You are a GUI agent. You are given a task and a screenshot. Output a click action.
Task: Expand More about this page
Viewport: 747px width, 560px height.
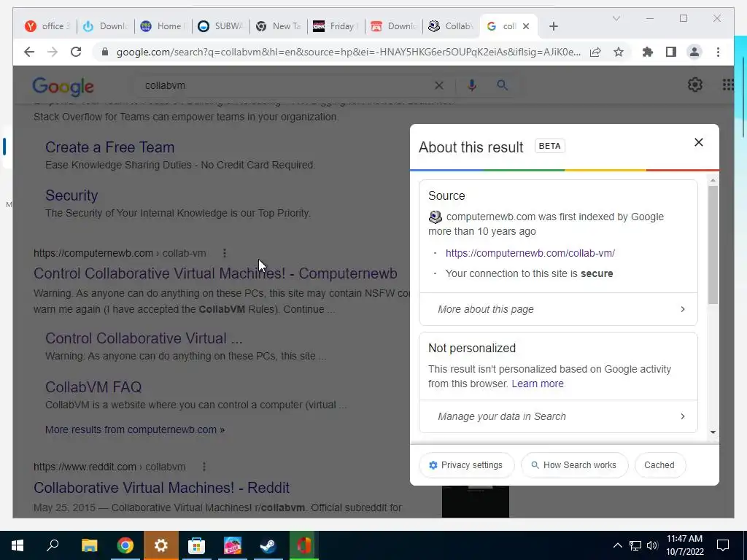(558, 309)
